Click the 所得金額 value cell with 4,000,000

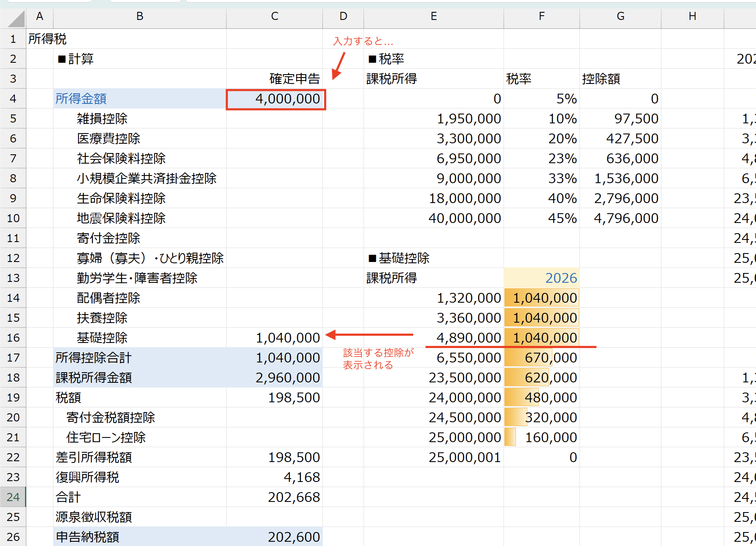[276, 99]
